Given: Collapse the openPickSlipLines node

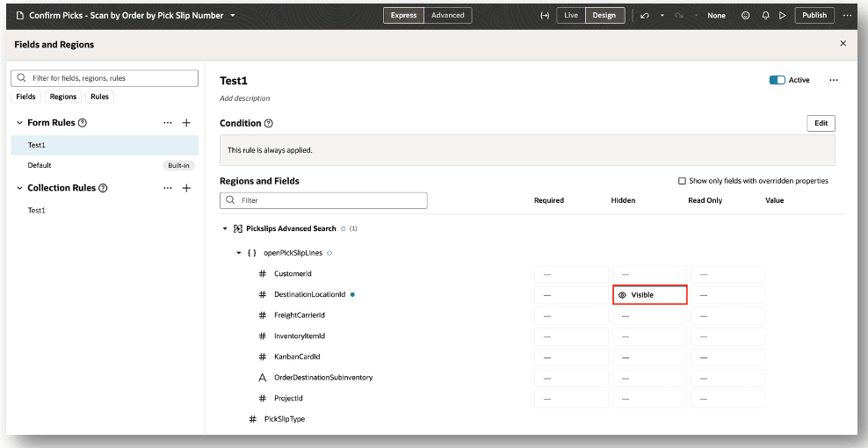Looking at the screenshot, I should (x=238, y=253).
